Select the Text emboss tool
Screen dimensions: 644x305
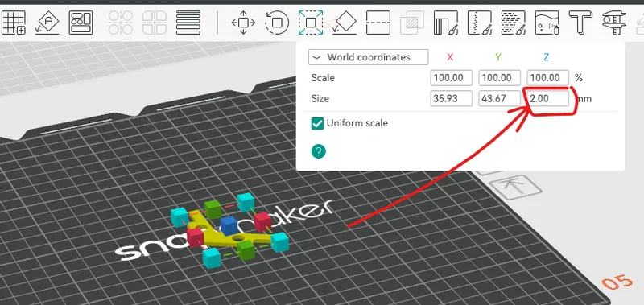click(x=580, y=23)
